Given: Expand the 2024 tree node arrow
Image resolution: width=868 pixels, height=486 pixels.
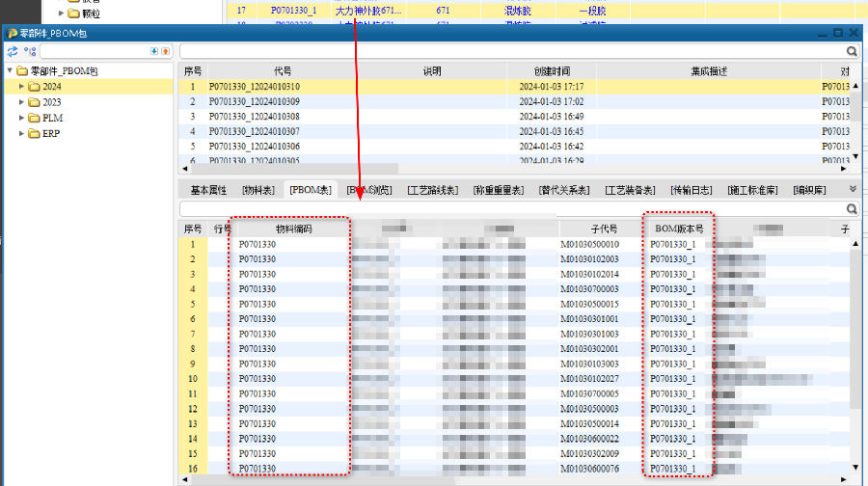Looking at the screenshot, I should pyautogui.click(x=21, y=87).
